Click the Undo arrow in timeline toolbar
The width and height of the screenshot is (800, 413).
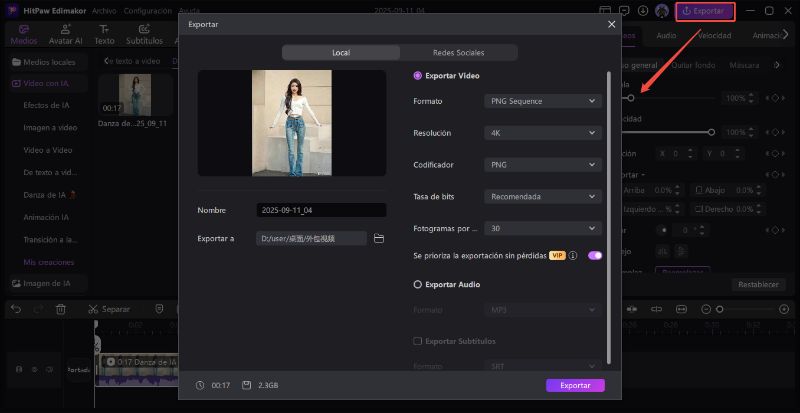tap(16, 309)
